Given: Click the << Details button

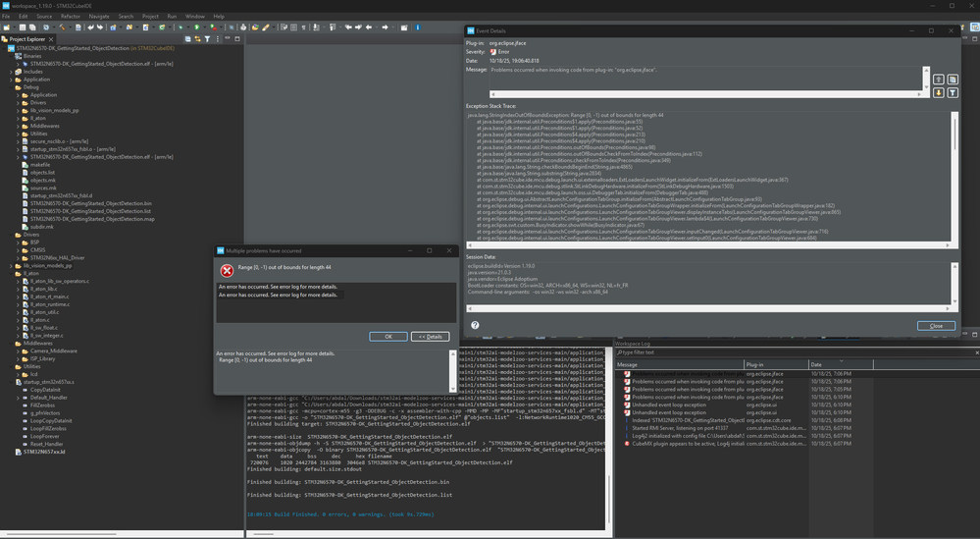Looking at the screenshot, I should point(430,337).
